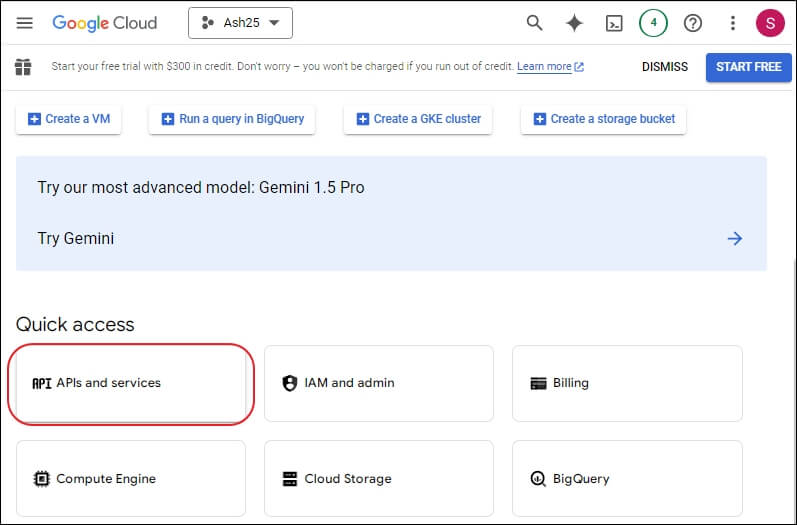Click the Try Gemini text
Viewport: 797px width, 525px height.
click(x=76, y=238)
